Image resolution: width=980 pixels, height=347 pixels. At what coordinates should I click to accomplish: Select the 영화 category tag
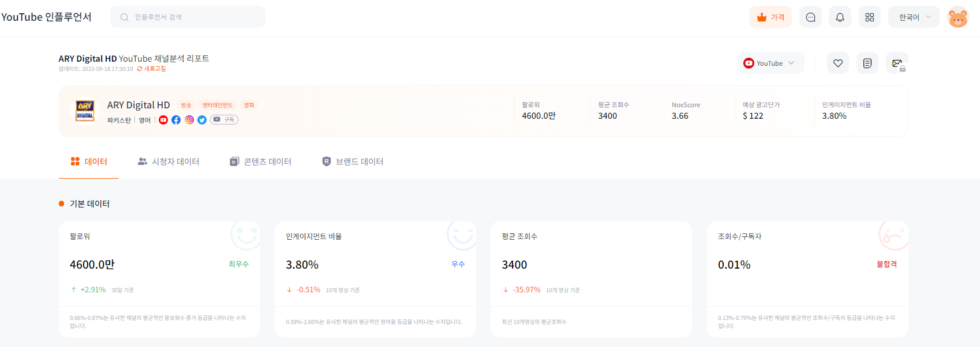(x=249, y=105)
